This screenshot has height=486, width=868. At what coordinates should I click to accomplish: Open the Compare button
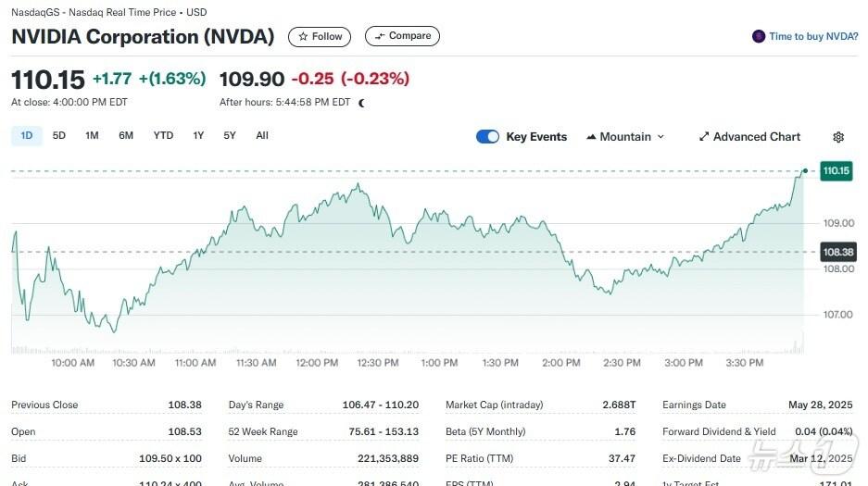tap(402, 36)
